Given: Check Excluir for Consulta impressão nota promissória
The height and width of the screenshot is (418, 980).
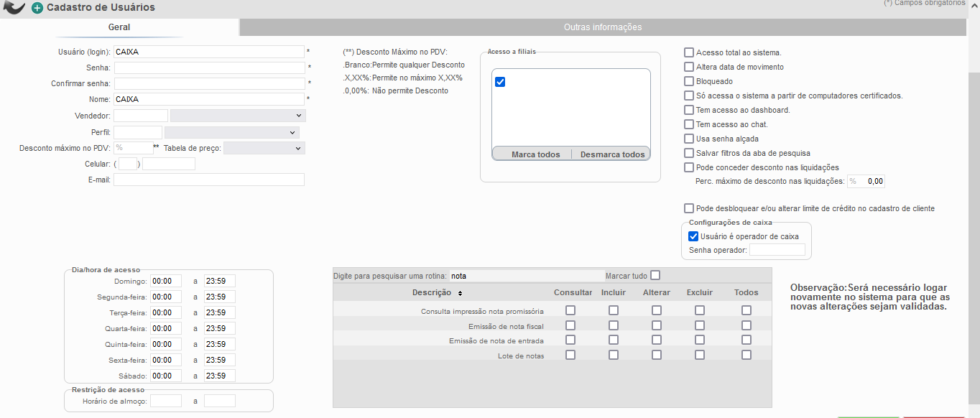Looking at the screenshot, I should pos(700,310).
